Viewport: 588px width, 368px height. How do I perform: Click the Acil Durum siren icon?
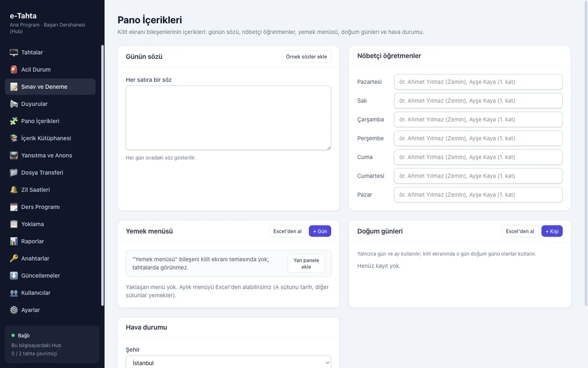(14, 69)
